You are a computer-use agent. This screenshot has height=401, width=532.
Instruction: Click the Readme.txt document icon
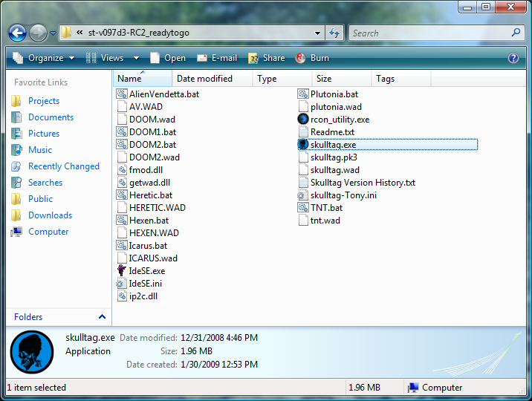tap(303, 132)
